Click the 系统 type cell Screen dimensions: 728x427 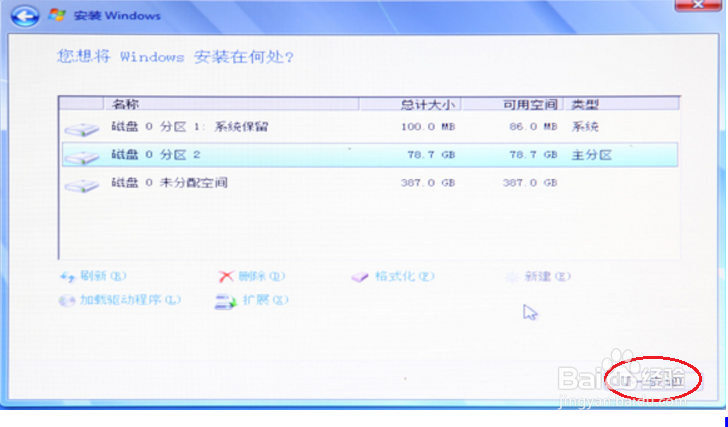pos(585,127)
